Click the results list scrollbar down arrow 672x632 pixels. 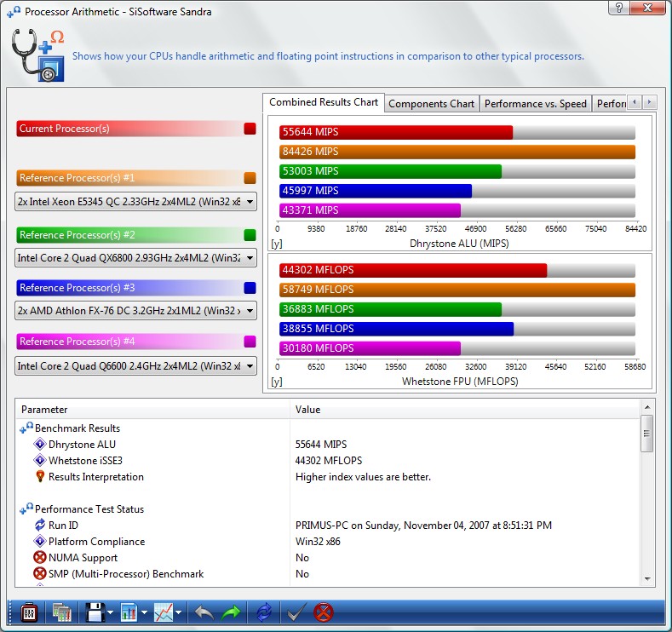point(647,579)
